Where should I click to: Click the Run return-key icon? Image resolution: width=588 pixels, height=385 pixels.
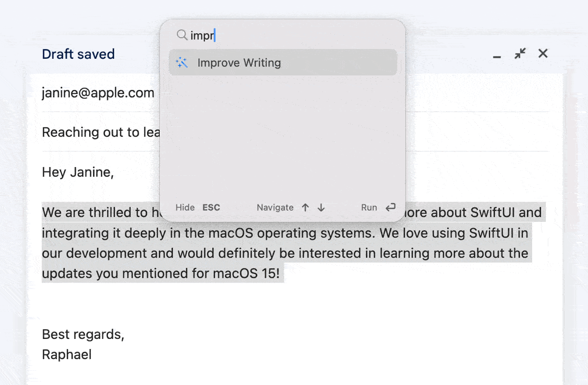click(391, 207)
